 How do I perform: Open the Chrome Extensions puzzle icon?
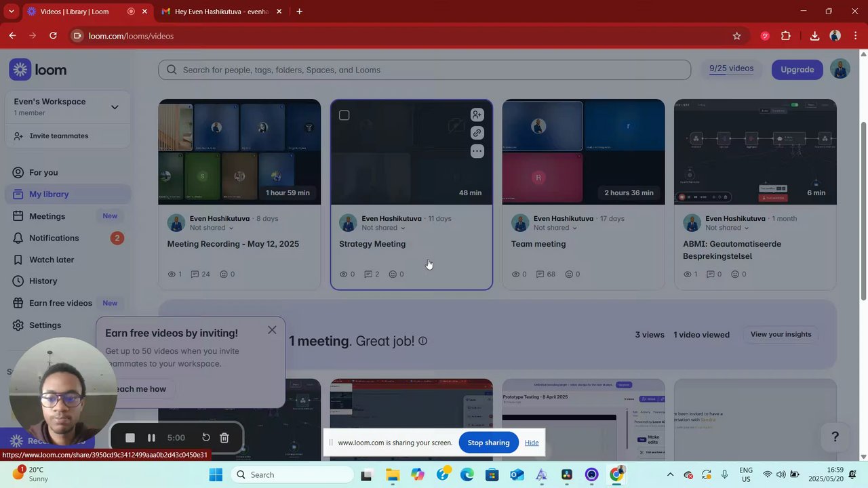tap(786, 36)
